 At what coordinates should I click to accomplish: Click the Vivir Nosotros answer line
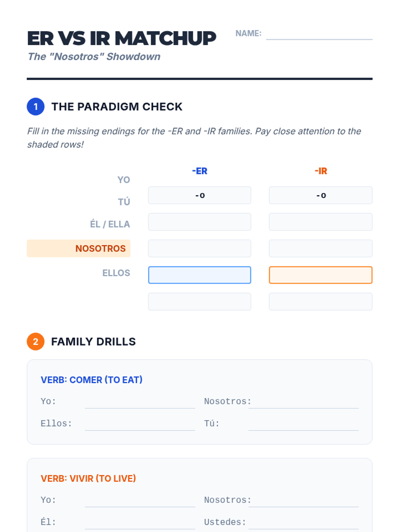[303, 502]
